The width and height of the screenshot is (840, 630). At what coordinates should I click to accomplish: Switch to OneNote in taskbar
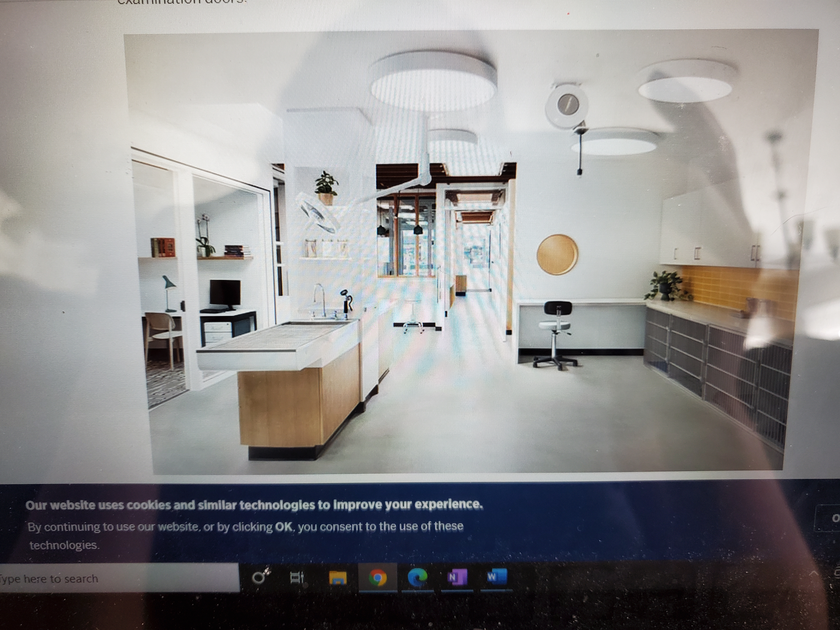pos(457,577)
